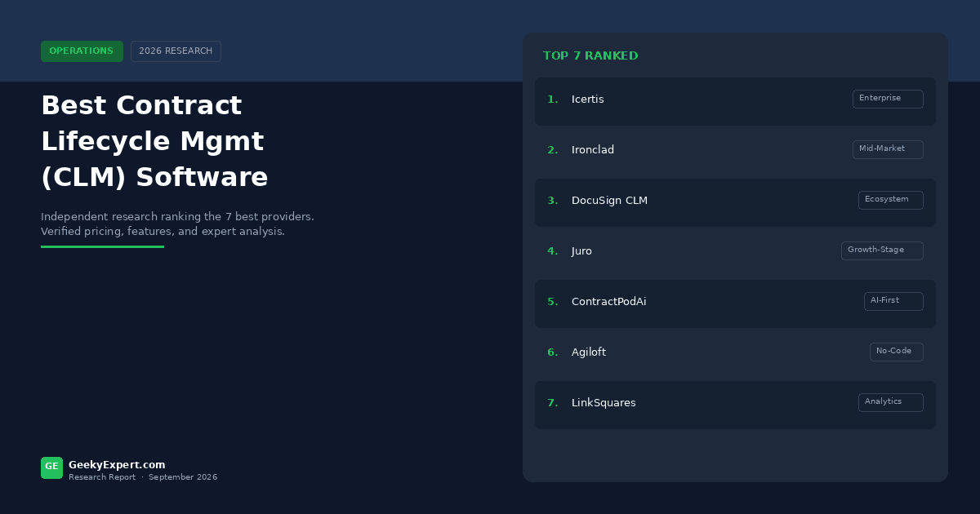The width and height of the screenshot is (980, 514).
Task: Click the Enterprise tag
Action: click(888, 99)
